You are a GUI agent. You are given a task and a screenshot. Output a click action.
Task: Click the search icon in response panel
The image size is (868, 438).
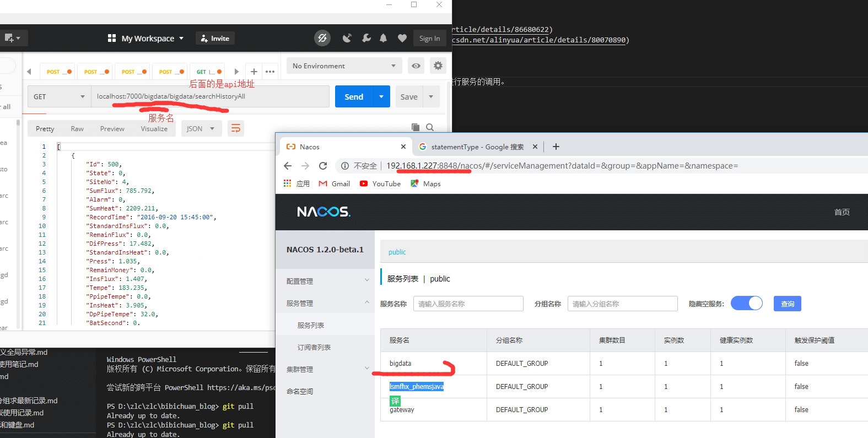(x=430, y=127)
